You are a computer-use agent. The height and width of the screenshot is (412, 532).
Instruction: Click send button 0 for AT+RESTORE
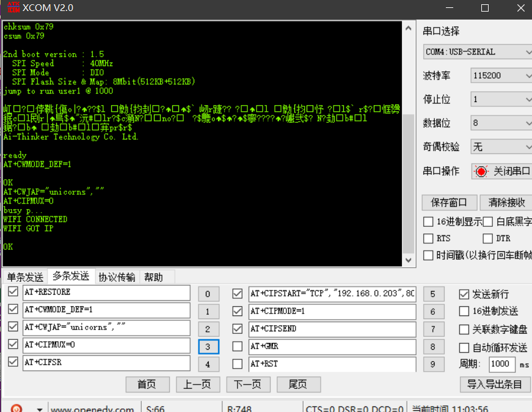tap(208, 294)
